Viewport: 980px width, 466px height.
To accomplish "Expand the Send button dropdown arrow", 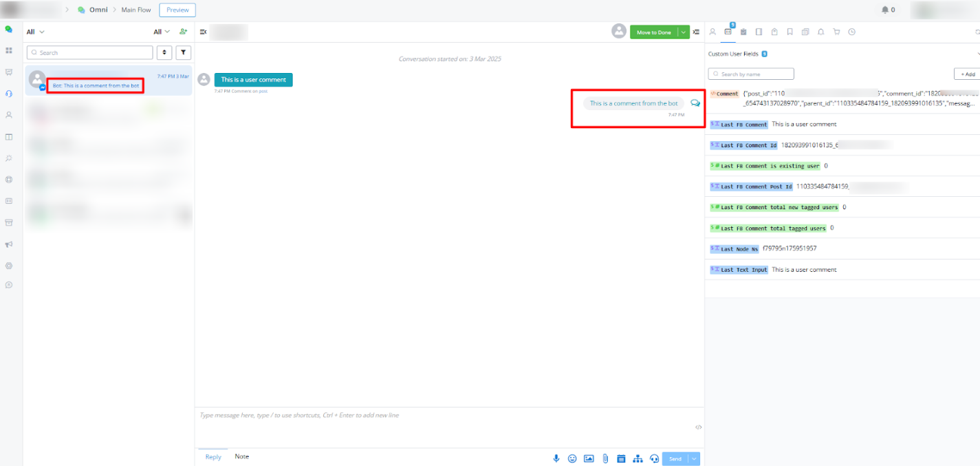I will point(694,458).
